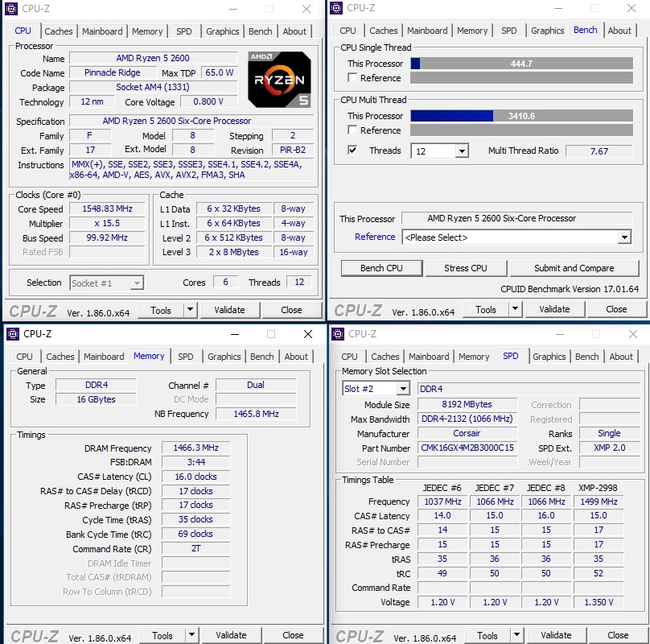Switch to Bench tab in Memory window
The height and width of the screenshot is (644, 650).
pyautogui.click(x=262, y=357)
